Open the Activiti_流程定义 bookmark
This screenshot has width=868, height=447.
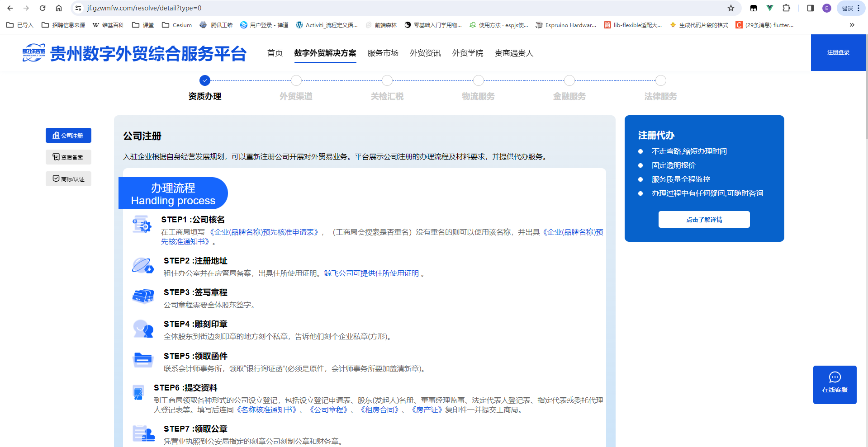(327, 25)
